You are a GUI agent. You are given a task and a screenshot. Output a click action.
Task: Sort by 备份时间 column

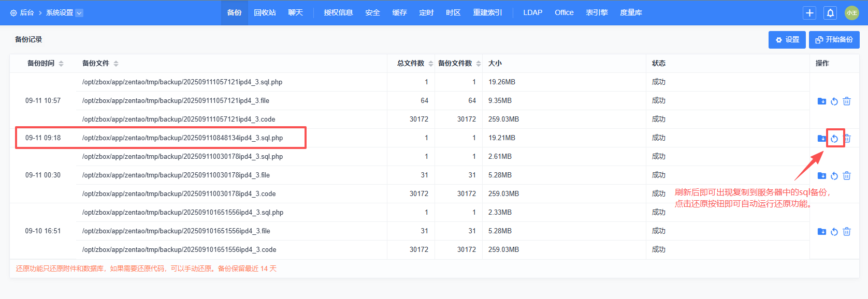click(61, 64)
